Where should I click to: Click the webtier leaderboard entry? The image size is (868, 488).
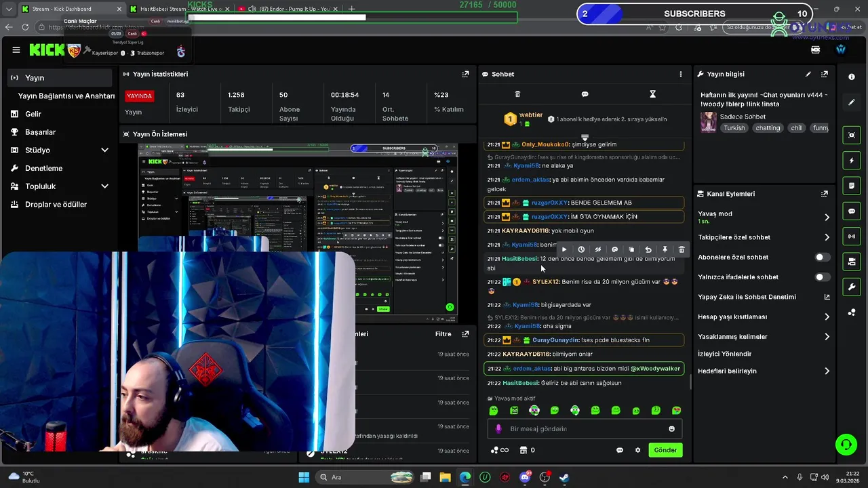[x=522, y=119]
